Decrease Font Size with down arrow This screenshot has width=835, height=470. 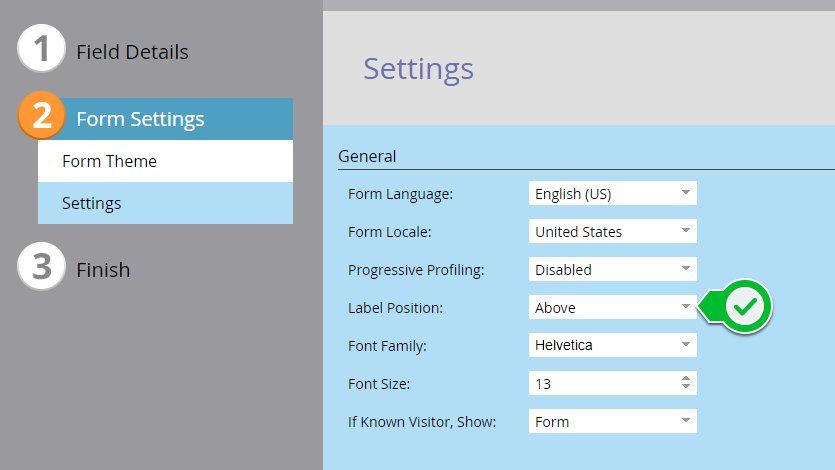(x=686, y=386)
